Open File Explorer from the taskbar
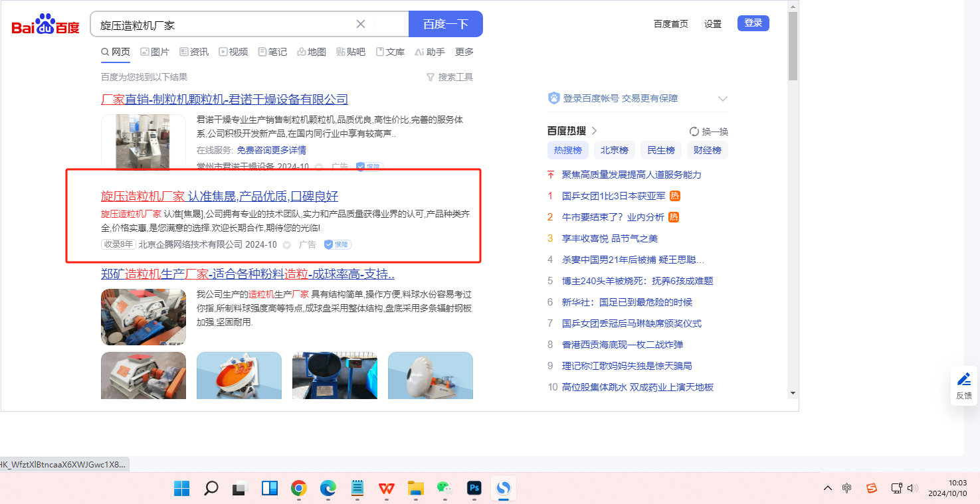 tap(416, 489)
